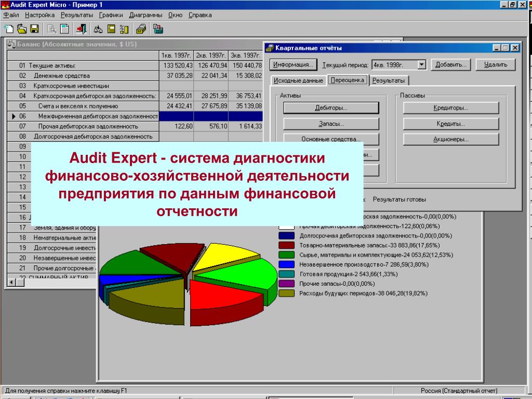Click the green Сырье, материалы swatch
The height and width of the screenshot is (399, 532).
click(x=286, y=255)
